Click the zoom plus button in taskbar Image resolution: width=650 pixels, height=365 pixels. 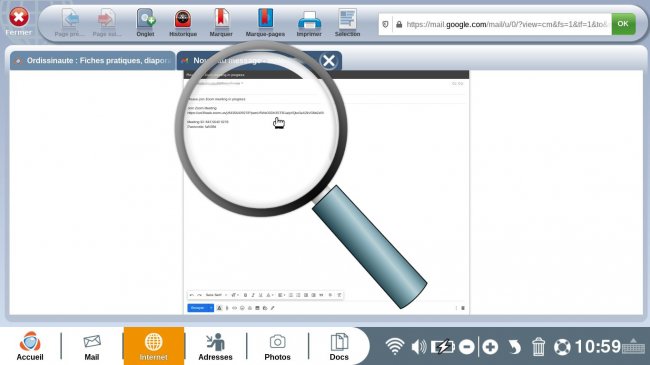click(490, 347)
